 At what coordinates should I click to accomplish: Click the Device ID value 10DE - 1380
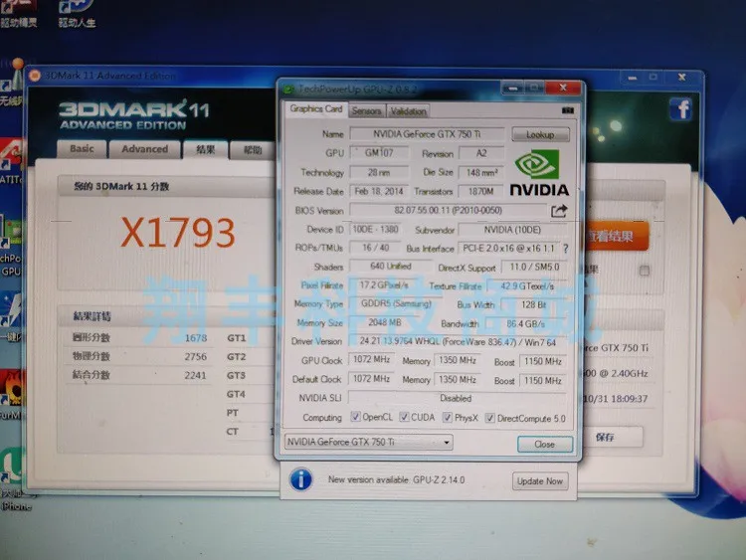click(375, 229)
